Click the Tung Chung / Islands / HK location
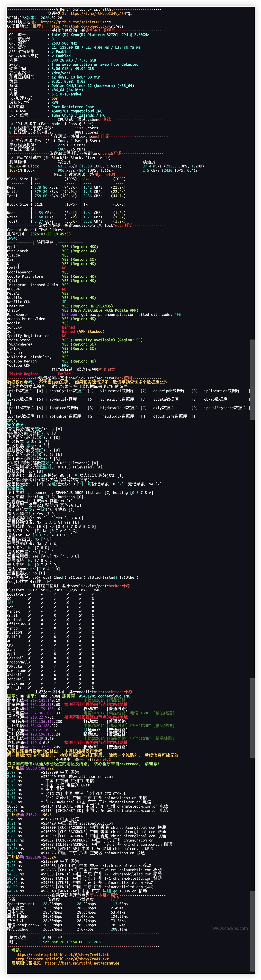261x980 pixels. (x=78, y=115)
